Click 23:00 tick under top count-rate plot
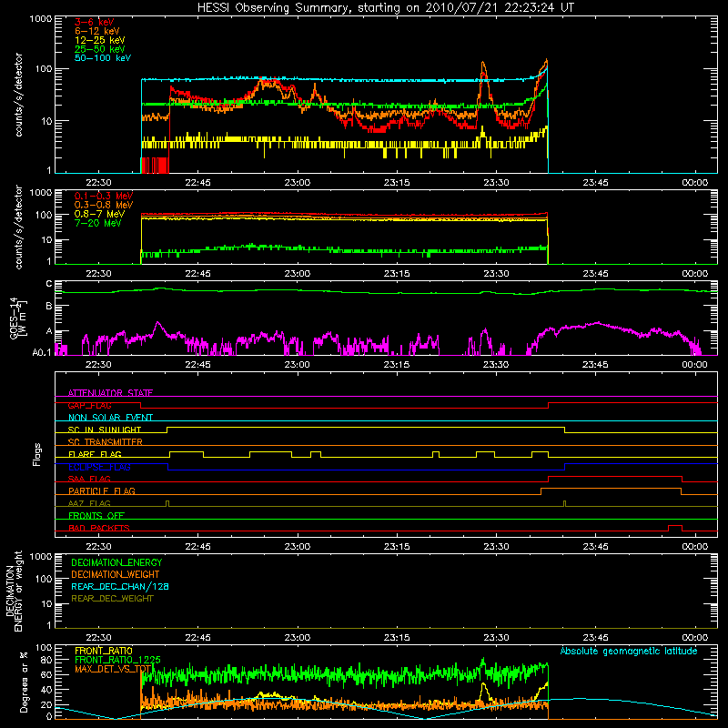 point(298,183)
